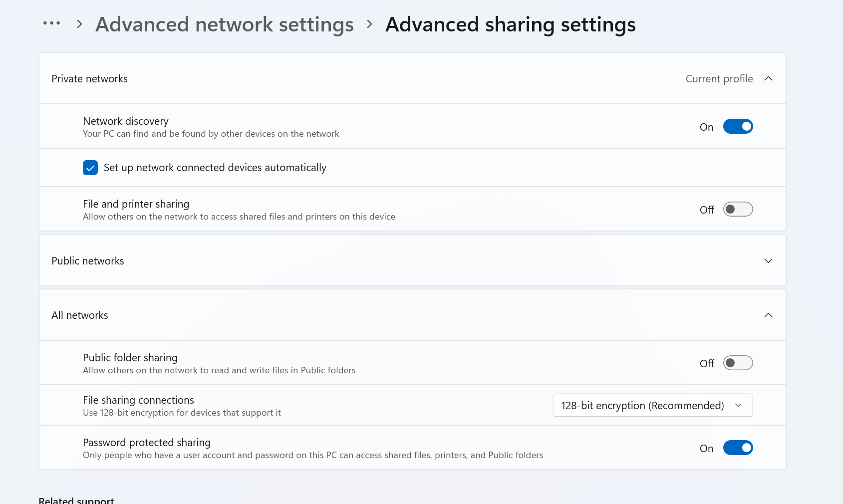
Task: Click 'Your PC can find and be found' description
Action: point(211,134)
